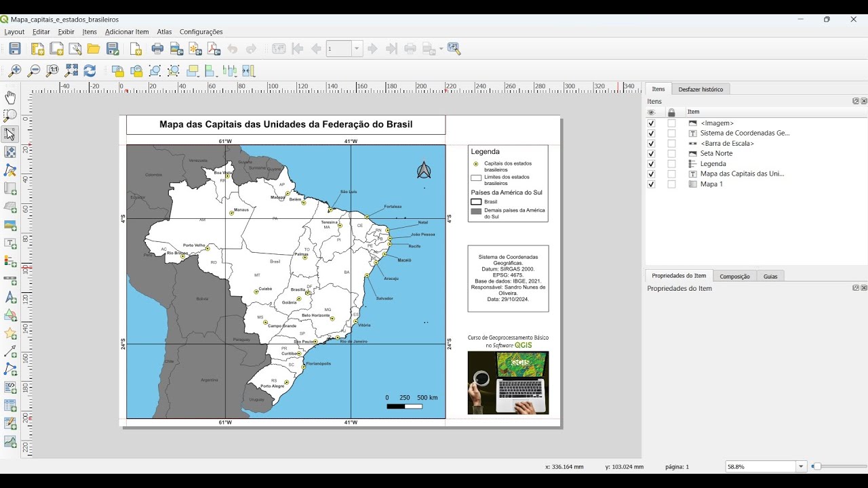Open Atlas settings icon
The image size is (868, 488).
coord(454,49)
